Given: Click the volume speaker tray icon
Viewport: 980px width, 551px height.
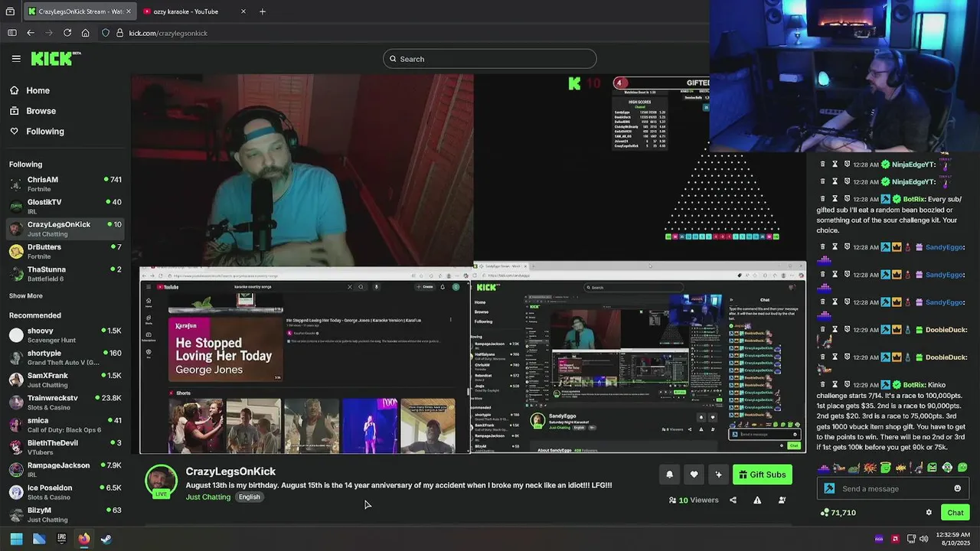Looking at the screenshot, I should click(x=923, y=539).
